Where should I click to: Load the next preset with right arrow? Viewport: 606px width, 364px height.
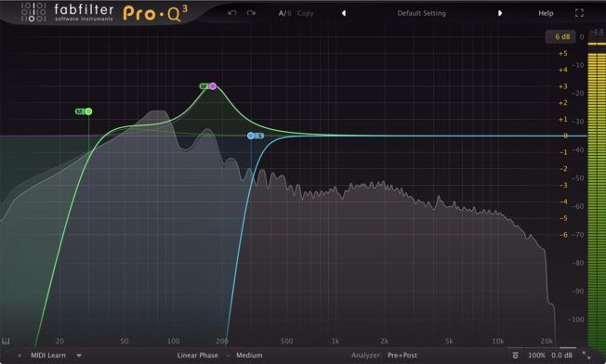(x=500, y=13)
